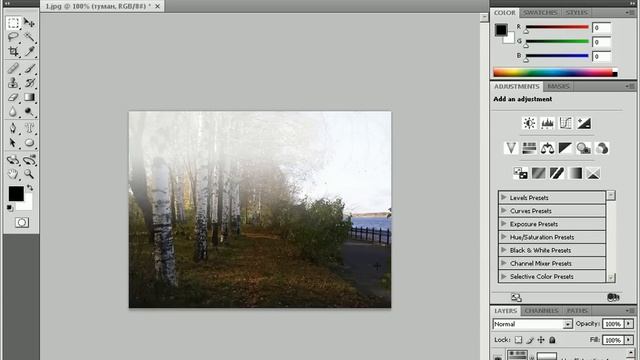640x360 pixels.
Task: Click the R value input field
Action: click(601, 28)
